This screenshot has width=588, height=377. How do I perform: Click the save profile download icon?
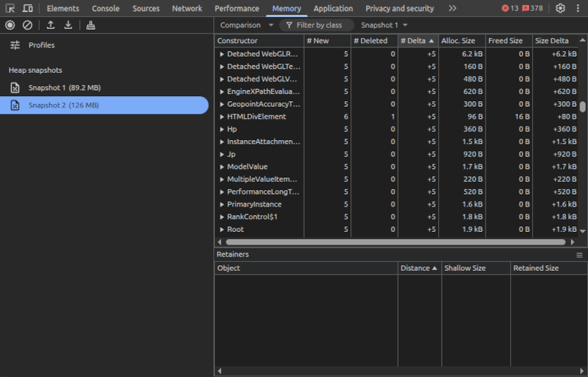(x=69, y=25)
